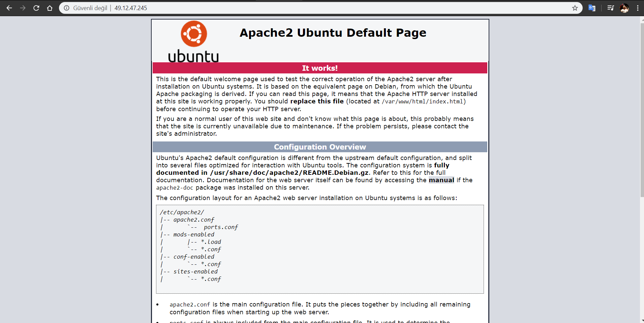Open the Chrome profile avatar
Screen dimensions: 644x323
pyautogui.click(x=624, y=8)
